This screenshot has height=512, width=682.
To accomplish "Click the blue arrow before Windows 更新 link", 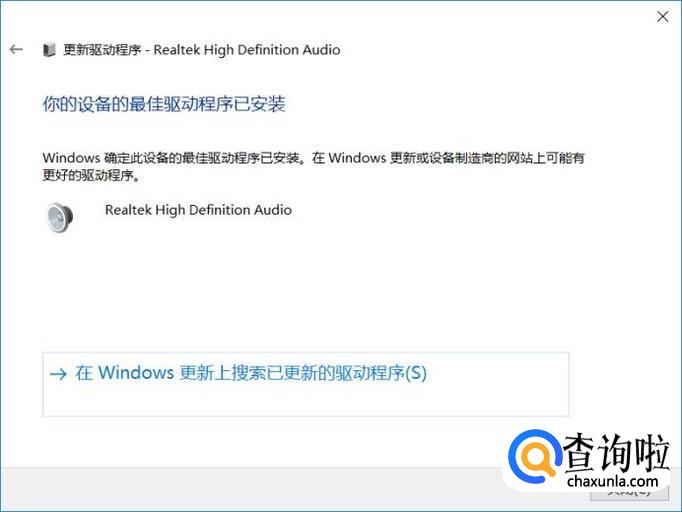I will (58, 374).
